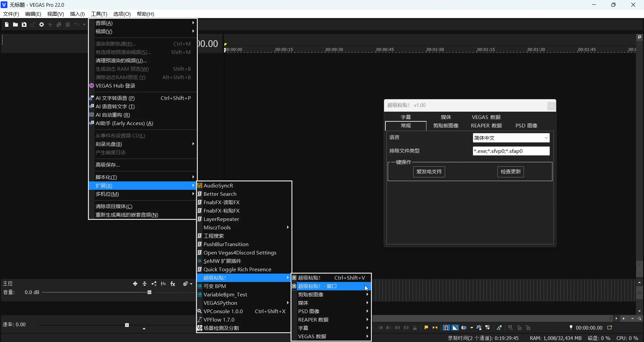Toggle the auto ripple button
The width and height of the screenshot is (644, 342).
[464, 328]
